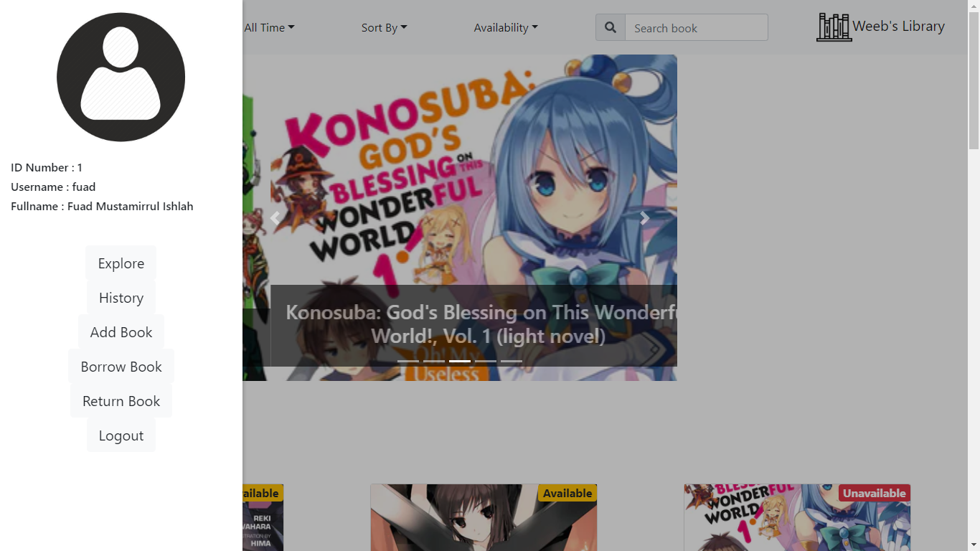The image size is (980, 551).
Task: Click the scrollbar down arrow
Action: [x=974, y=545]
